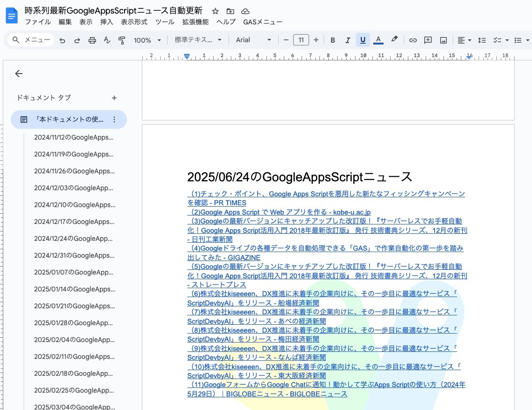The image size is (532, 410).
Task: Open the 挿入 menu
Action: [106, 22]
